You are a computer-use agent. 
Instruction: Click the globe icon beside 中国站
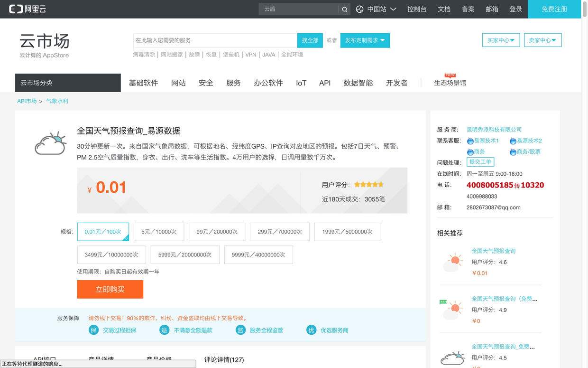(359, 9)
